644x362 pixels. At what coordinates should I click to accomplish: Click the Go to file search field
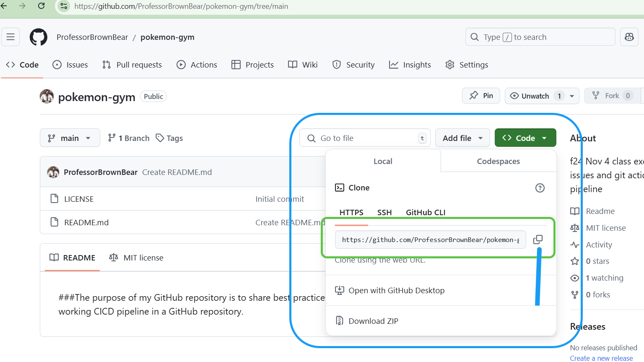(365, 138)
